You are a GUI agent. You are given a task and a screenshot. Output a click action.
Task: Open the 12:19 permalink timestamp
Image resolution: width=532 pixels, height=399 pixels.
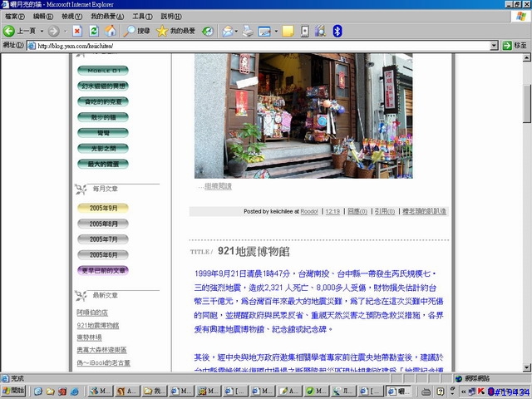[x=332, y=211]
